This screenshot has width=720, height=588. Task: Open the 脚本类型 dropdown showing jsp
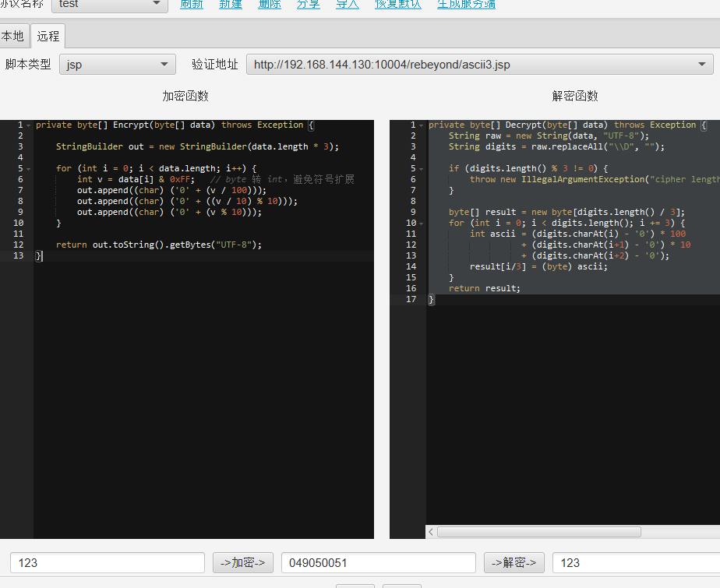(x=118, y=65)
